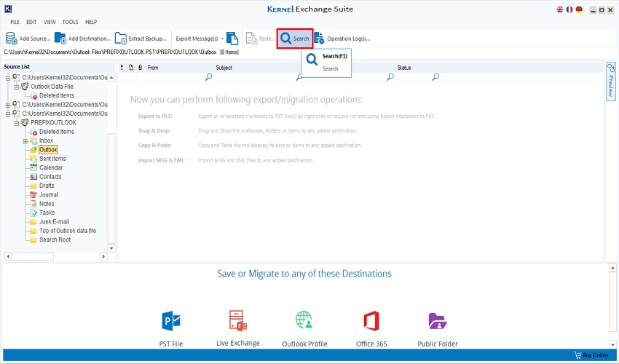Click the Status column header
This screenshot has height=364, width=619.
(x=404, y=68)
